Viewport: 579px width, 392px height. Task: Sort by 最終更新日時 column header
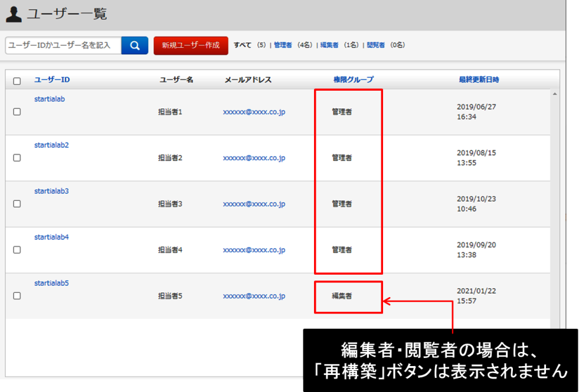[x=479, y=80]
